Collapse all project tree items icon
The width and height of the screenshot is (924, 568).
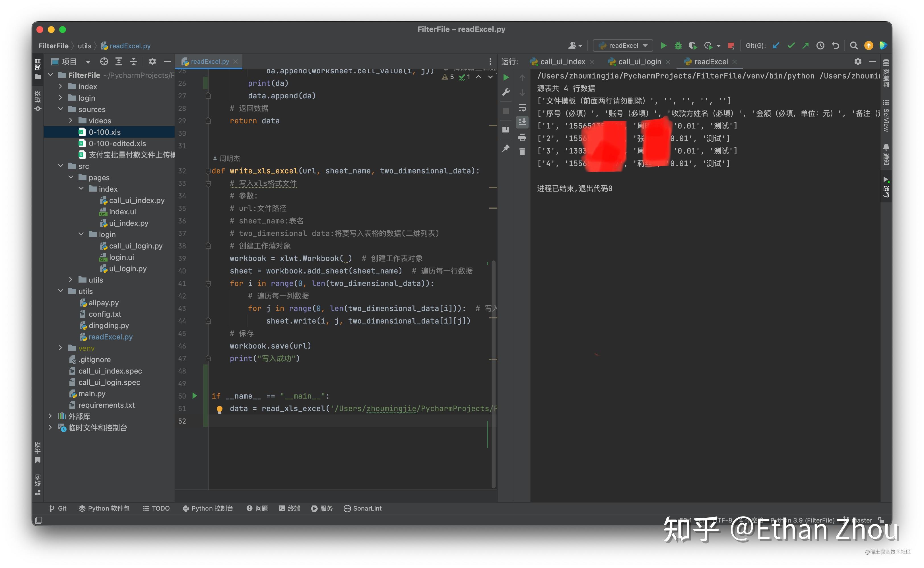133,61
